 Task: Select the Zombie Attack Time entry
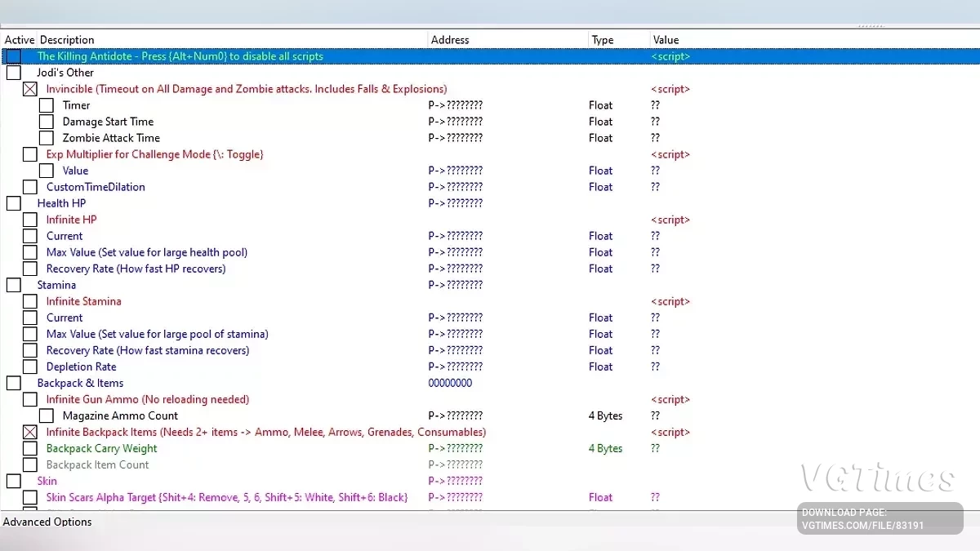tap(111, 138)
